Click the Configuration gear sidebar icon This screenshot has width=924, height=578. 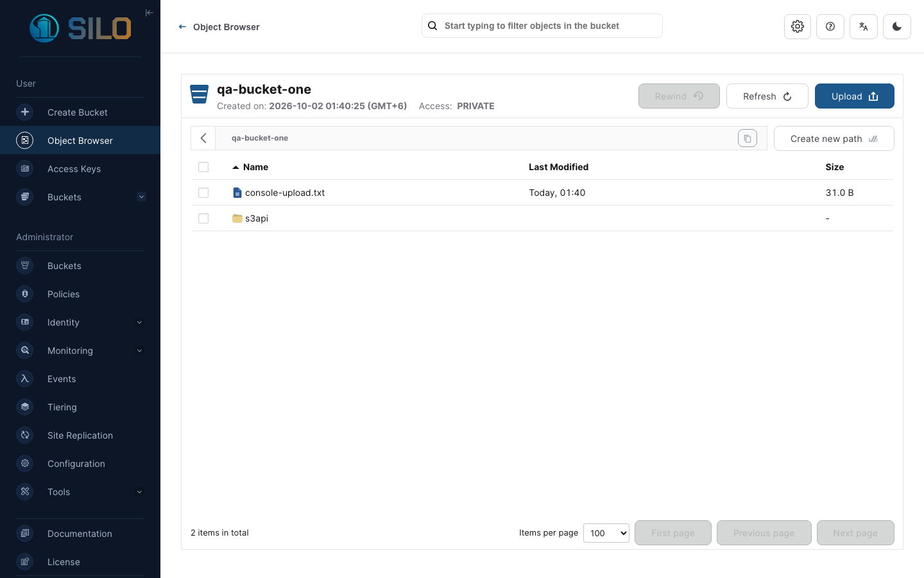(x=25, y=463)
